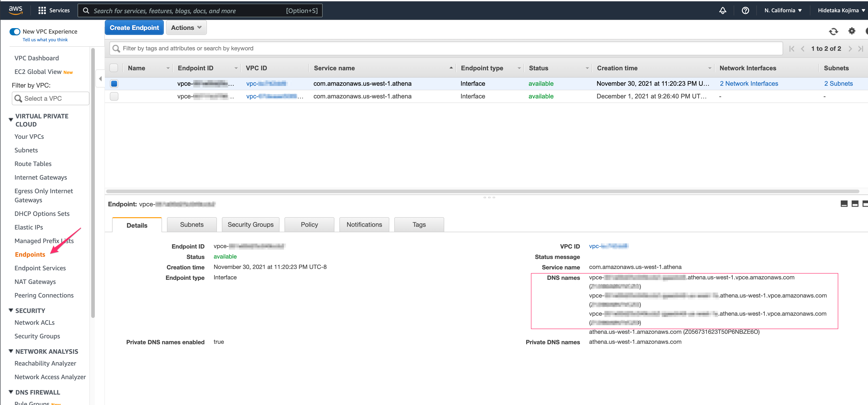This screenshot has width=868, height=405.
Task: Open Tell us what you think link
Action: 45,40
